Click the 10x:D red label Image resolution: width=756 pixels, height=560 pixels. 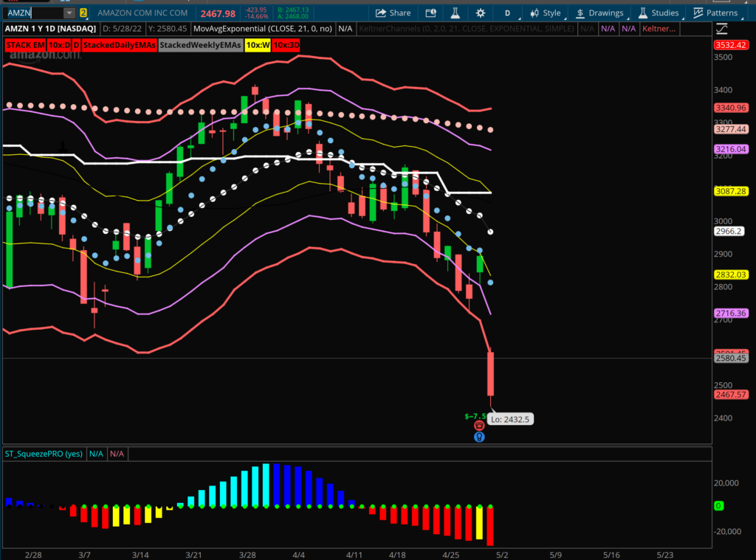click(x=59, y=45)
